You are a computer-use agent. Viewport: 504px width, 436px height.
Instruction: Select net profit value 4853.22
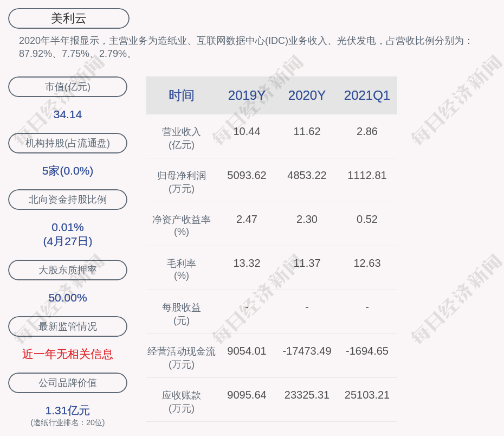coord(307,175)
